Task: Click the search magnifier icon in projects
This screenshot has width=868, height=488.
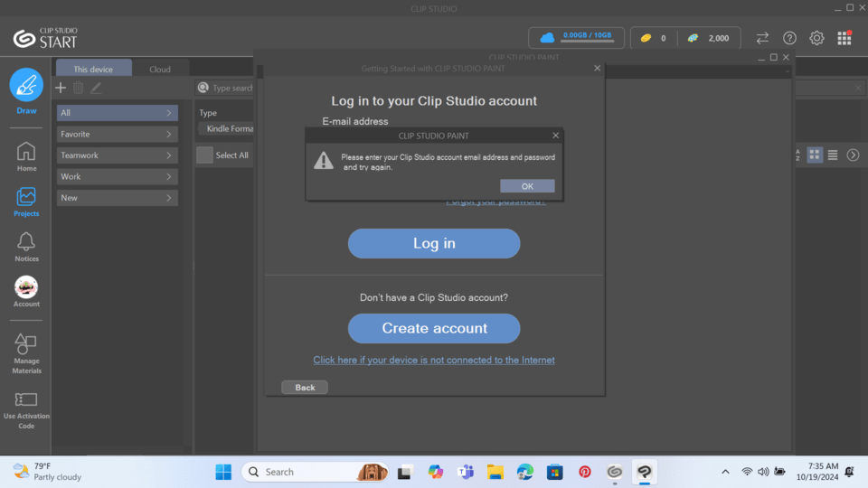Action: [x=203, y=88]
